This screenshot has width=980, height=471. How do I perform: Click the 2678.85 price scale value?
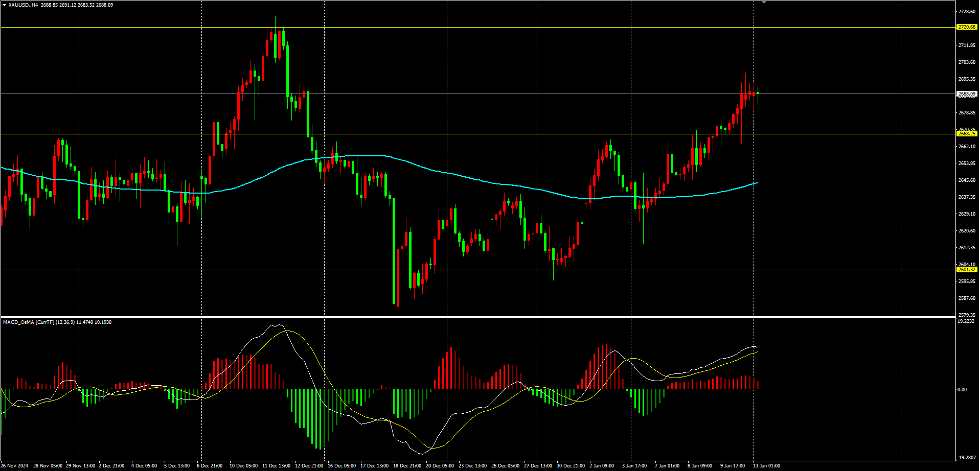point(967,113)
